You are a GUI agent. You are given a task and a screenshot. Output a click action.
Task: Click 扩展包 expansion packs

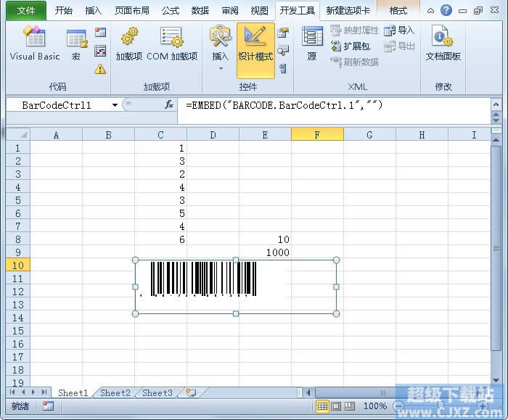[x=351, y=46]
